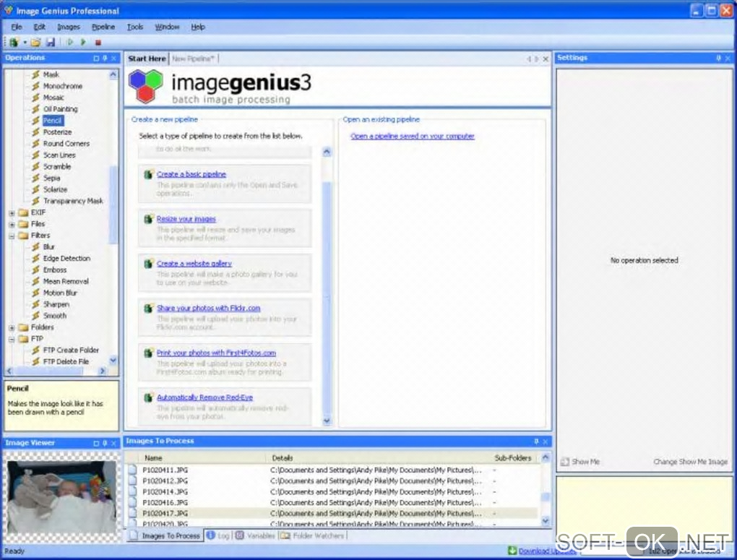This screenshot has width=737, height=560.
Task: Select the Mask operation
Action: pyautogui.click(x=51, y=74)
